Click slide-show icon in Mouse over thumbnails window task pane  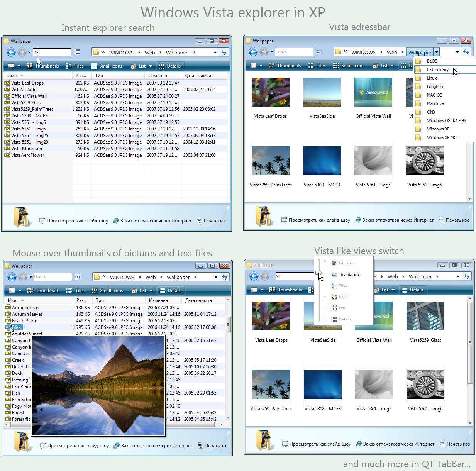pos(43,446)
